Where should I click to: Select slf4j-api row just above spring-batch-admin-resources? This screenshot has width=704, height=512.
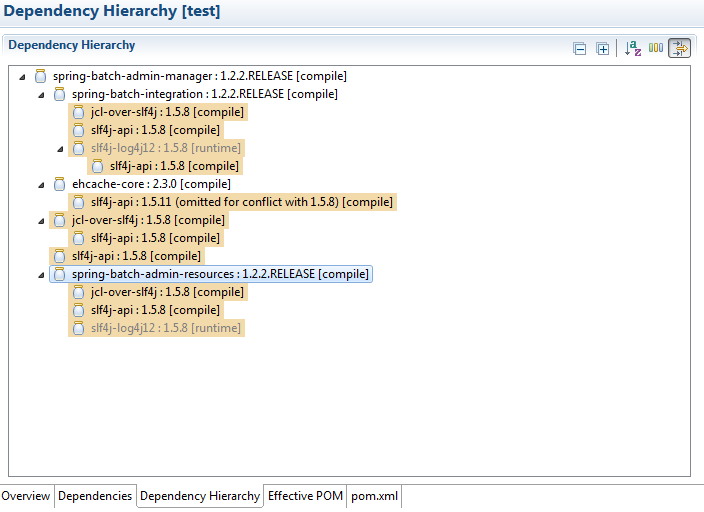point(127,256)
